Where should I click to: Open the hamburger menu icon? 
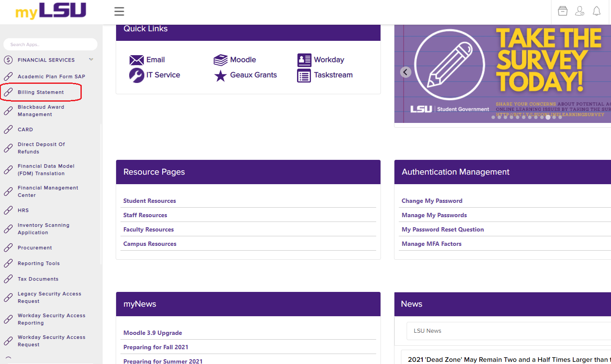[119, 11]
